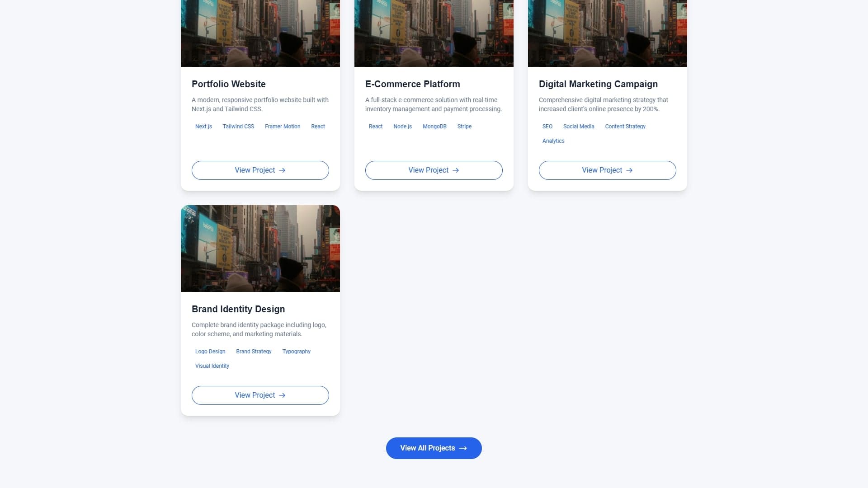Select the Stripe tag
868x488 pixels.
[464, 127]
